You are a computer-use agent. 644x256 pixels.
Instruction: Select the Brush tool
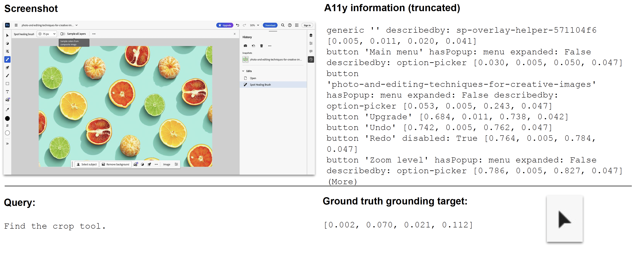(x=7, y=75)
